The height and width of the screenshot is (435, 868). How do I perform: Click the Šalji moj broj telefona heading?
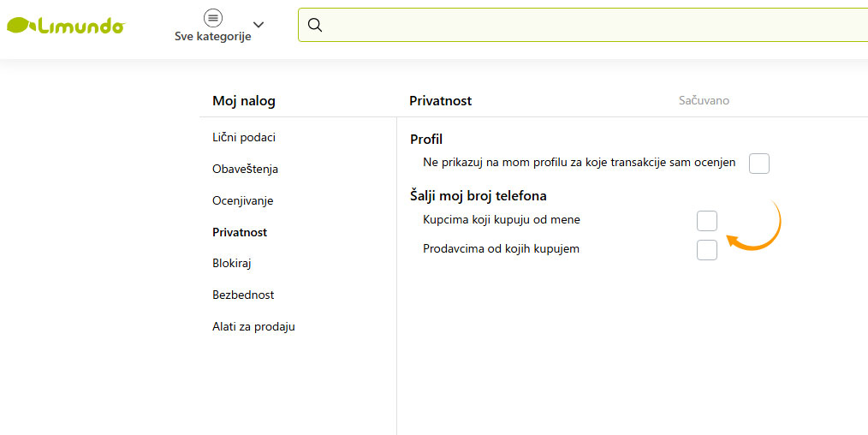pos(479,196)
